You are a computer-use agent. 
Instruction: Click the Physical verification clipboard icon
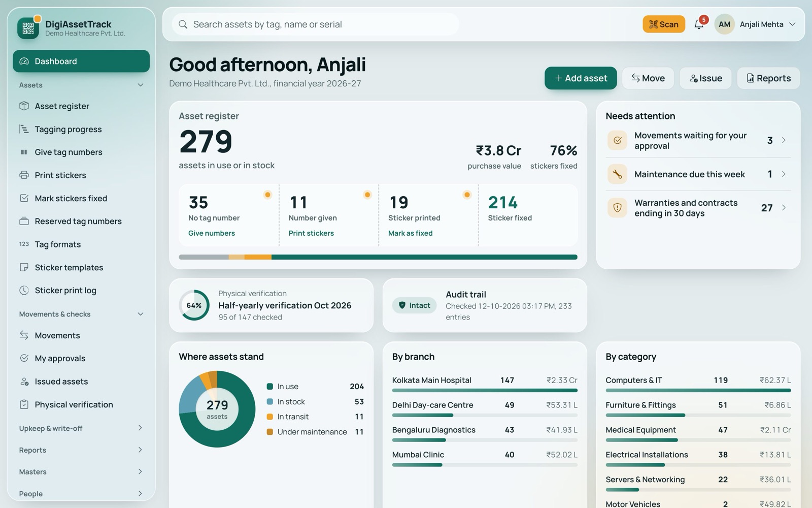[x=24, y=404]
